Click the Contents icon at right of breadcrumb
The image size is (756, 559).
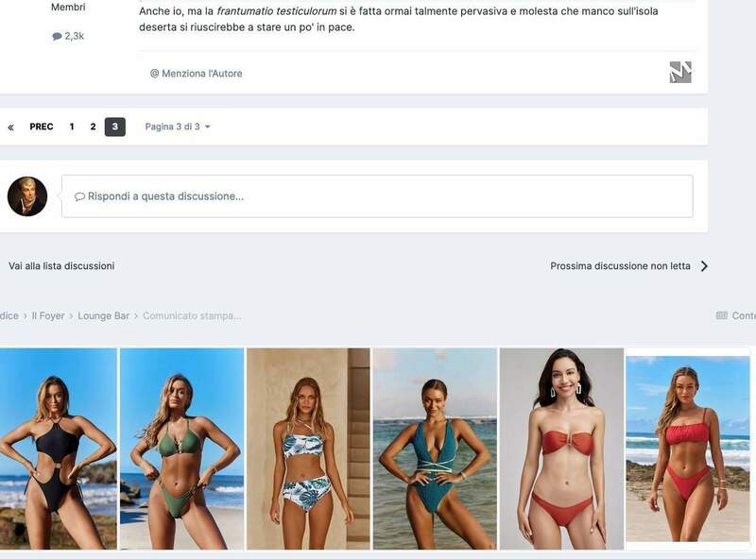[722, 315]
